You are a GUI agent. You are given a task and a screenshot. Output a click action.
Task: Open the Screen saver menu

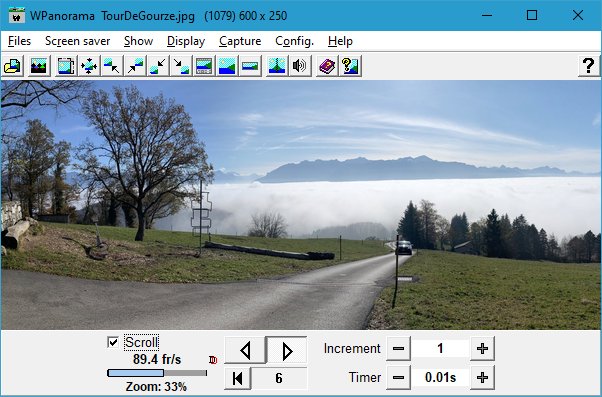pyautogui.click(x=78, y=41)
